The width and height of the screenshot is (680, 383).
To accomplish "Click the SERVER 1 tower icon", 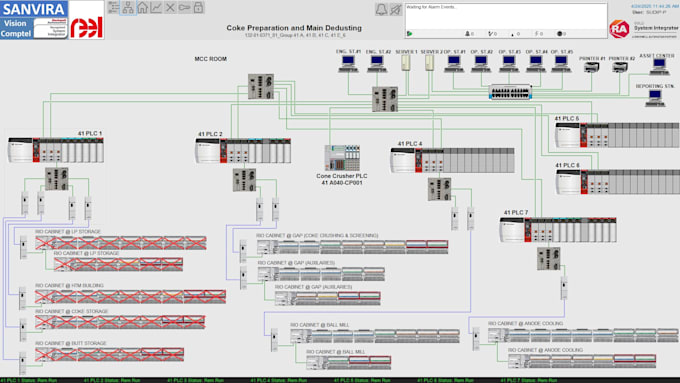I will (x=405, y=63).
